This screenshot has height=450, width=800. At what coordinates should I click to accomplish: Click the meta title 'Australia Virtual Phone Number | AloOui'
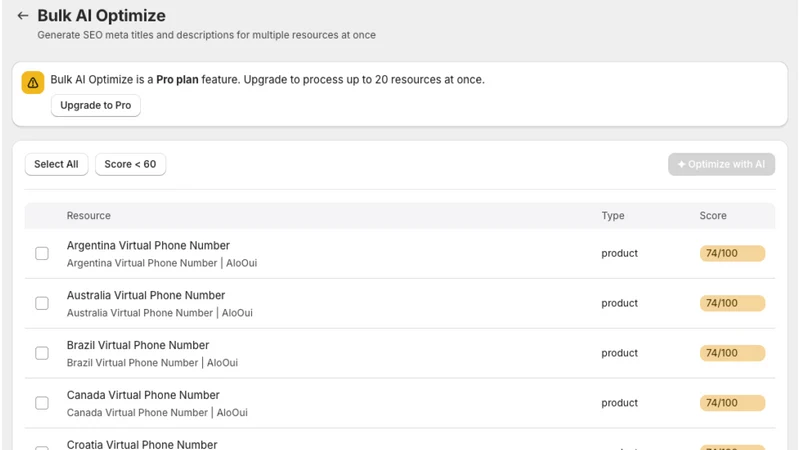click(x=160, y=313)
